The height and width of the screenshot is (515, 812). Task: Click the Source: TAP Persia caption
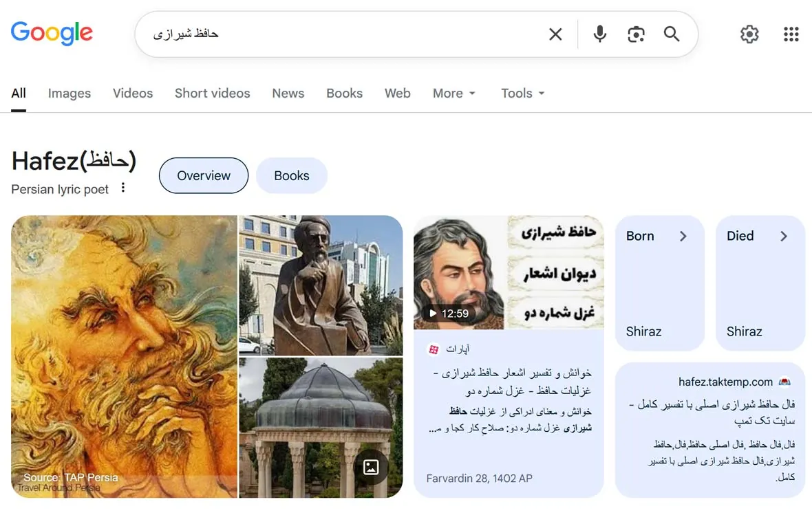pyautogui.click(x=71, y=477)
